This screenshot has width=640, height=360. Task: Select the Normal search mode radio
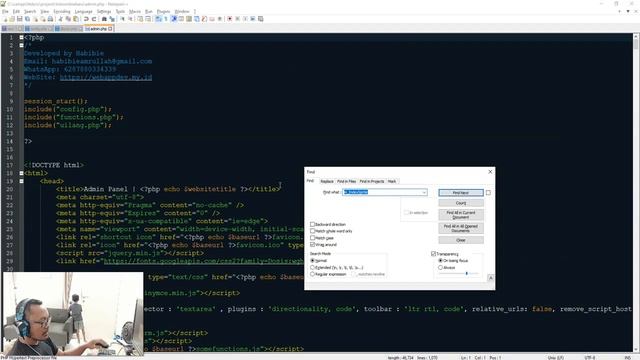[x=313, y=260]
